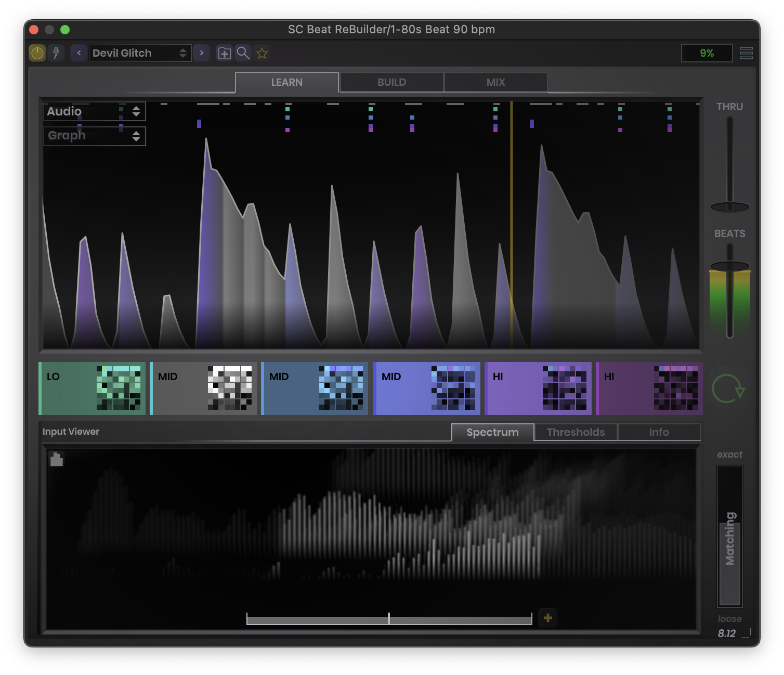Open the Graph display dropdown
Screen dimensions: 784x675
[94, 136]
